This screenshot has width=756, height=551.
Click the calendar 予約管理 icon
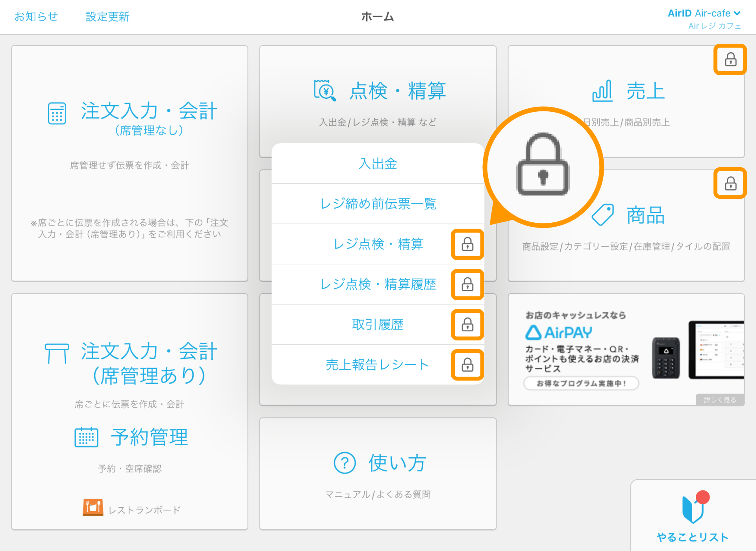click(x=86, y=437)
